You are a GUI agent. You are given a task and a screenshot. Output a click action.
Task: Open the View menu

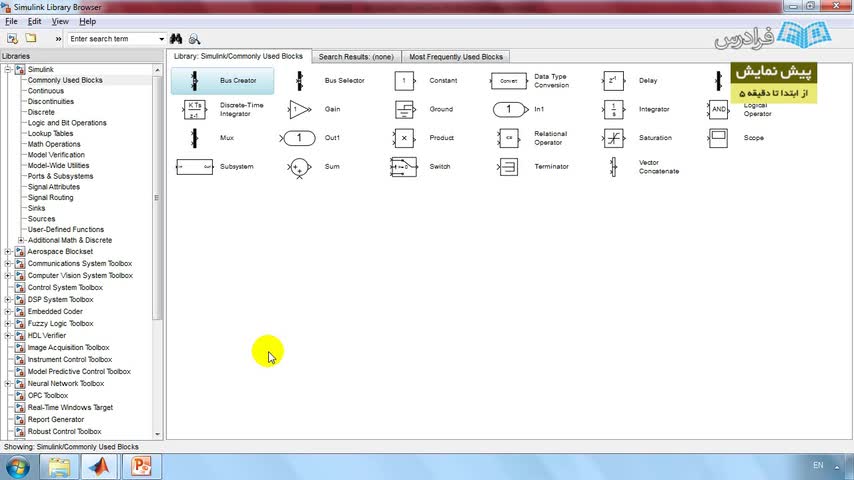60,21
